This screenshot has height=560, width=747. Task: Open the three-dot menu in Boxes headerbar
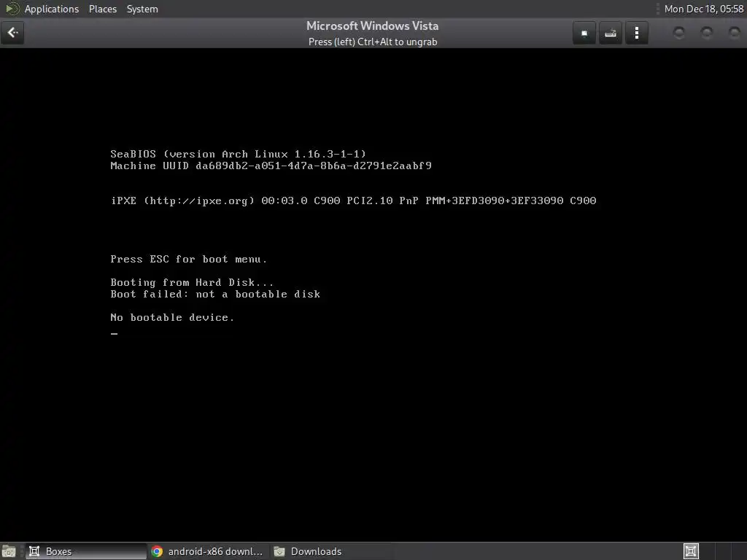pyautogui.click(x=636, y=33)
